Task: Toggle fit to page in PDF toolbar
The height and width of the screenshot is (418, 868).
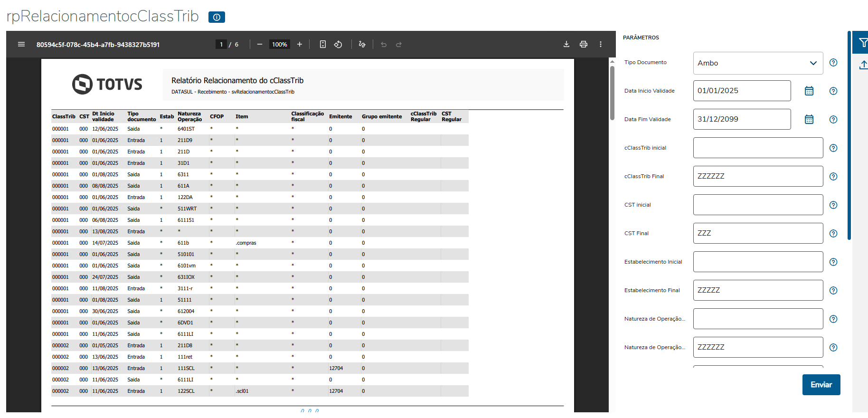Action: pos(323,44)
